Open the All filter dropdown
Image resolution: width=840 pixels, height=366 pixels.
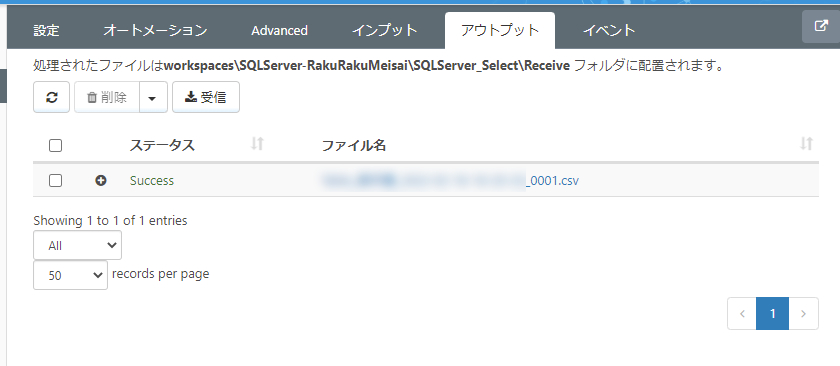tap(77, 245)
